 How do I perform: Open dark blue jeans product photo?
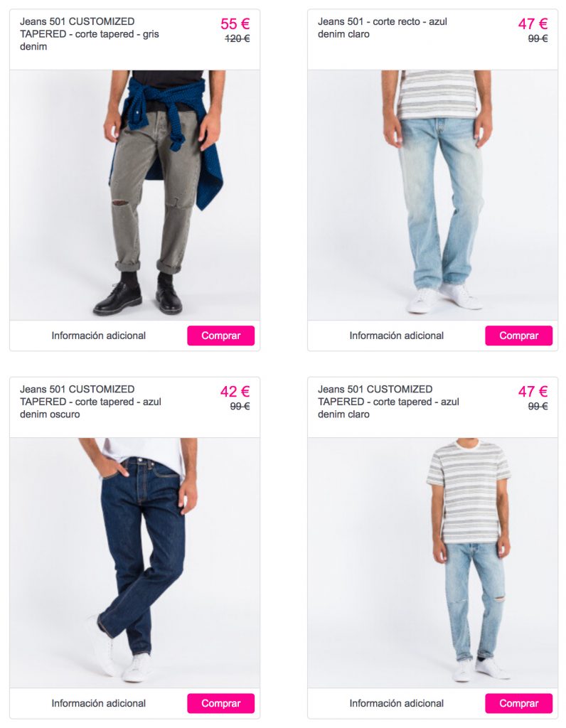point(134,563)
